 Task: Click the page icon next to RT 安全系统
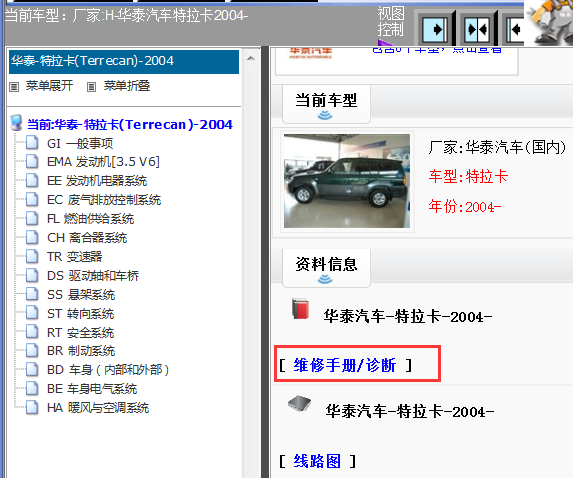(32, 332)
